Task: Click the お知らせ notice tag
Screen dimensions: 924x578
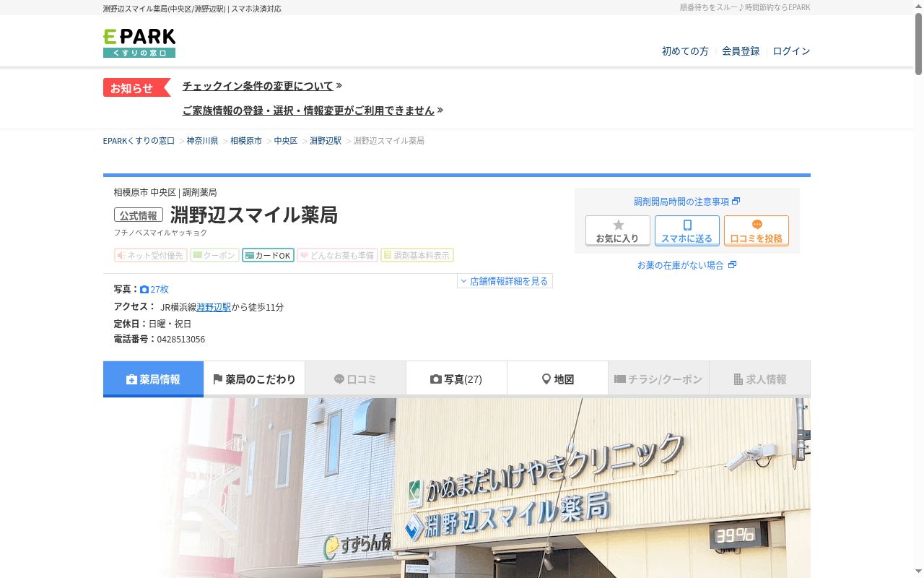Action: pos(136,87)
